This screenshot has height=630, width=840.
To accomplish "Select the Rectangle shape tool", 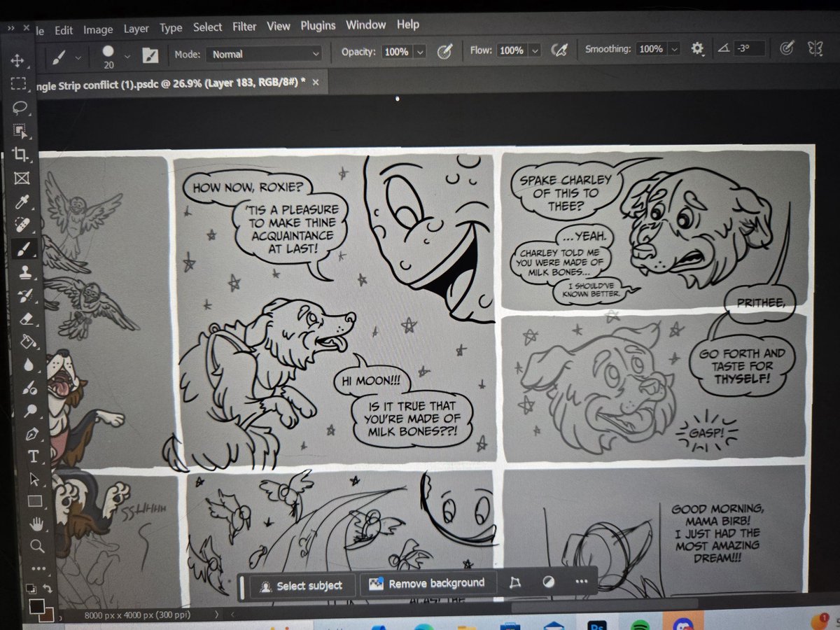I will [35, 501].
